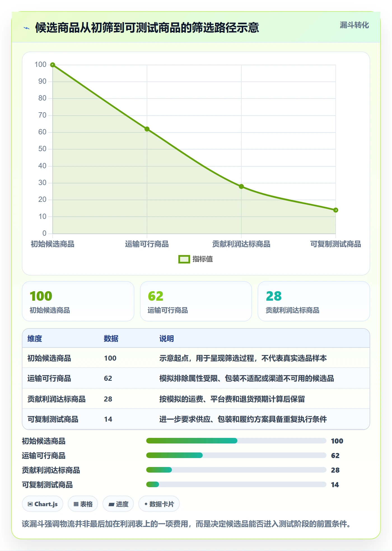Click description starting 示意起点
This screenshot has width=392, height=551.
243,358
